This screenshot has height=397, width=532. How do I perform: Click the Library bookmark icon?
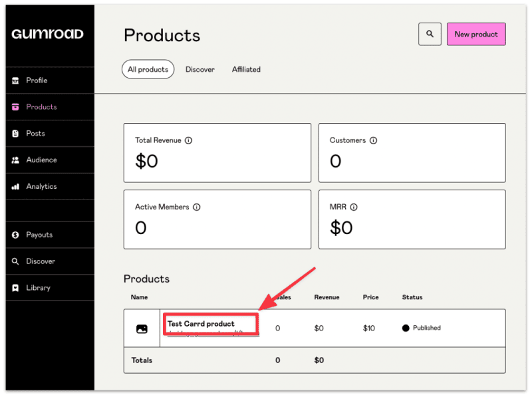point(15,288)
